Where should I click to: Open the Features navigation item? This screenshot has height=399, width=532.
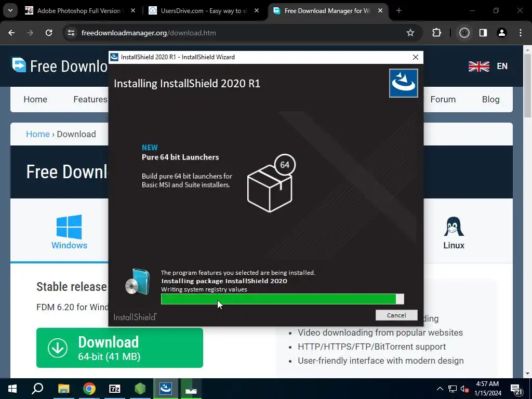(x=90, y=99)
